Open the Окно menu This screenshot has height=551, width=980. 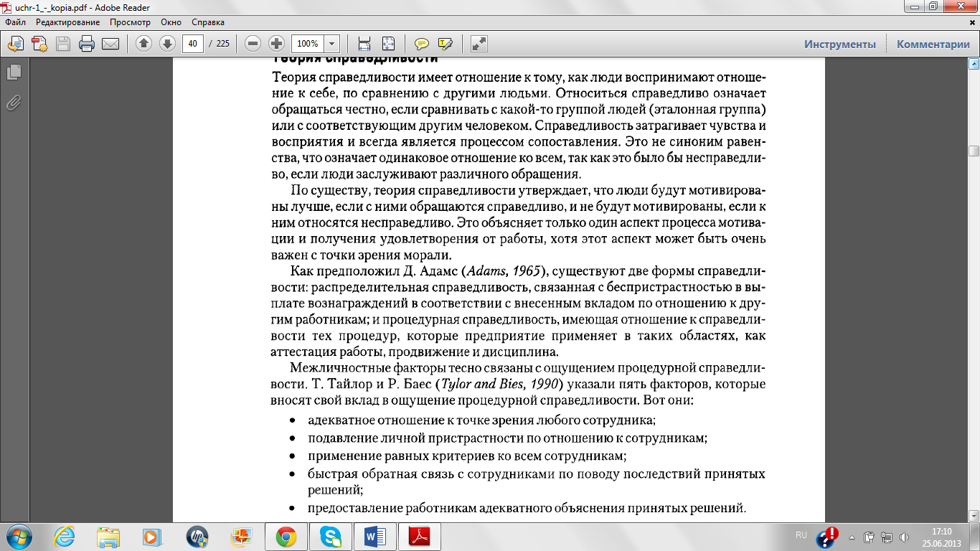pos(171,22)
